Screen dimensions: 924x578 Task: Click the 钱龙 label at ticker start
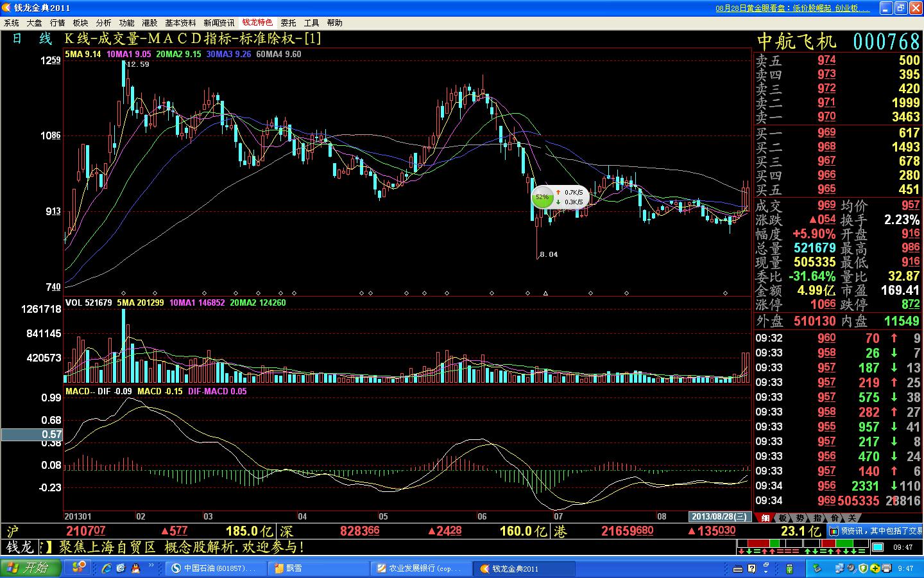[x=19, y=547]
